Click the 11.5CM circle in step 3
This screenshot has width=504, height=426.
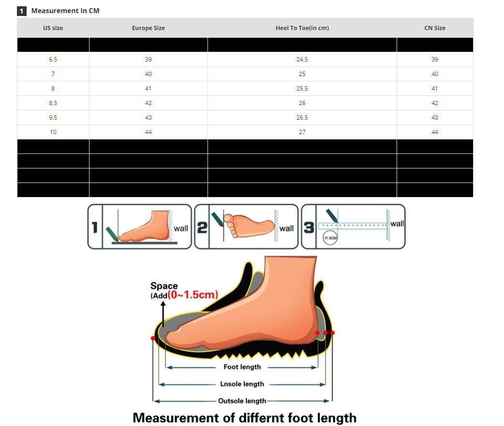tap(330, 238)
